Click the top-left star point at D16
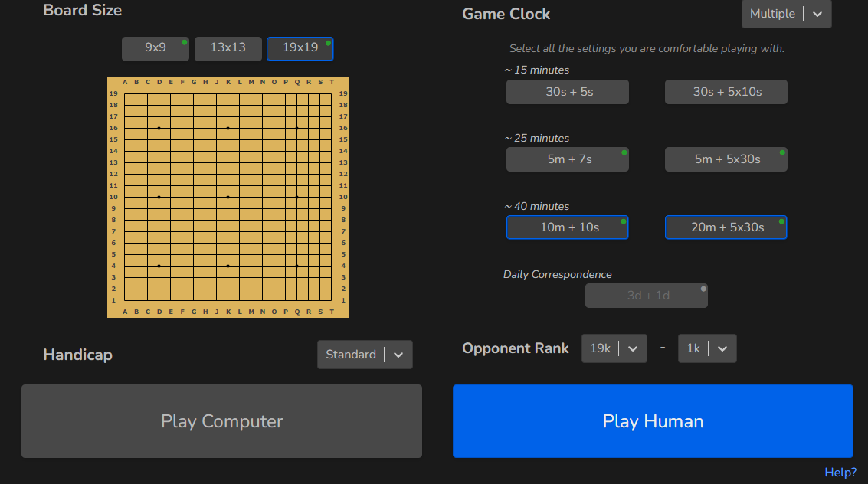The height and width of the screenshot is (484, 868). (159, 128)
